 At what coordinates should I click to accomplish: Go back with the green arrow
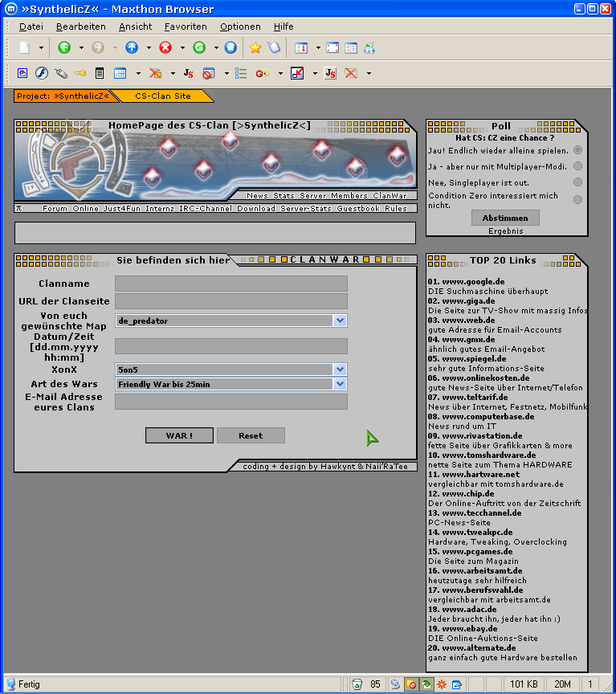pyautogui.click(x=64, y=48)
